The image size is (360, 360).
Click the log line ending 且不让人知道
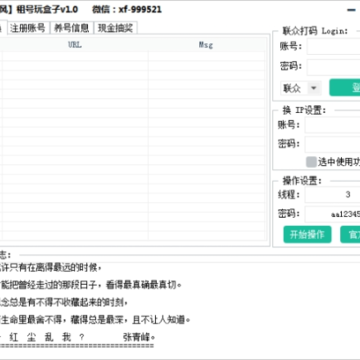click(95, 320)
